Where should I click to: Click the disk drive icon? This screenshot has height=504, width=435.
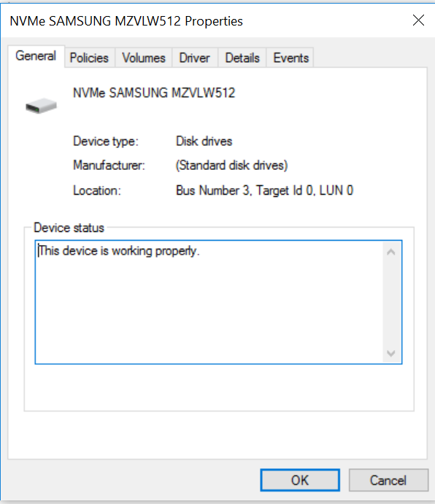point(41,106)
